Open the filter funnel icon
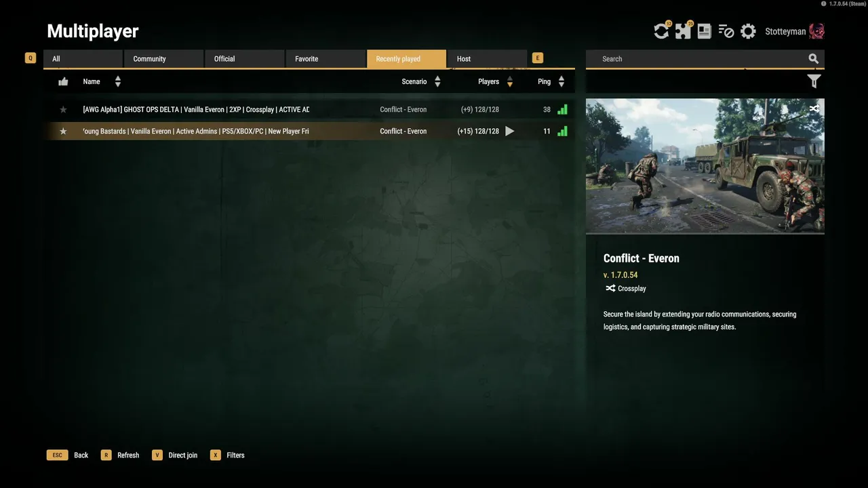The image size is (868, 488). (814, 81)
